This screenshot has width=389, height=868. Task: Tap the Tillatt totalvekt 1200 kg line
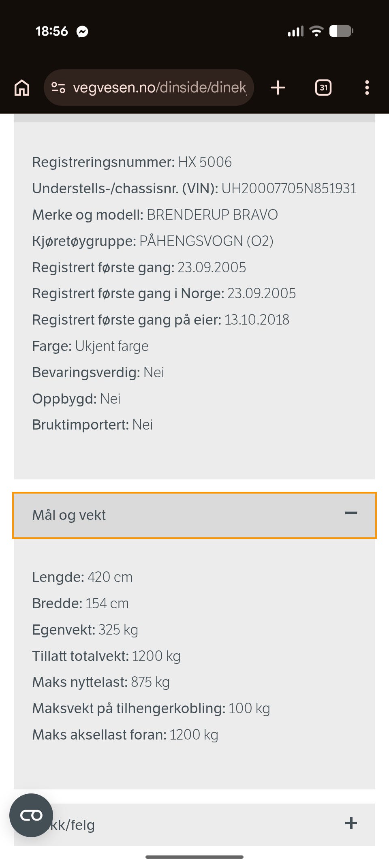click(106, 656)
